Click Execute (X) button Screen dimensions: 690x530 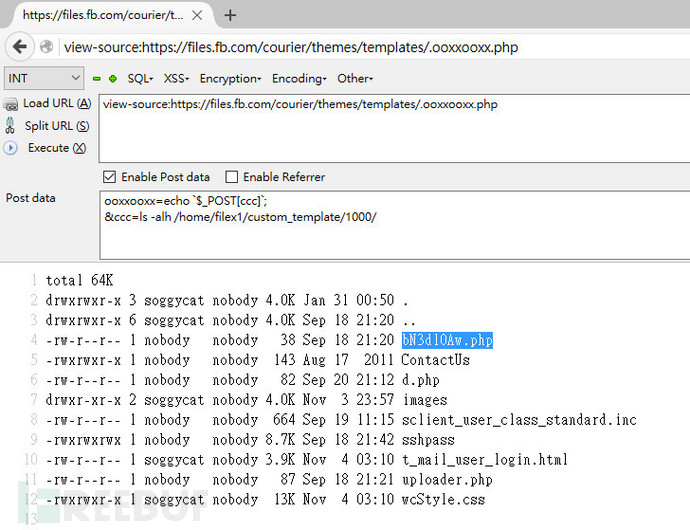click(57, 148)
